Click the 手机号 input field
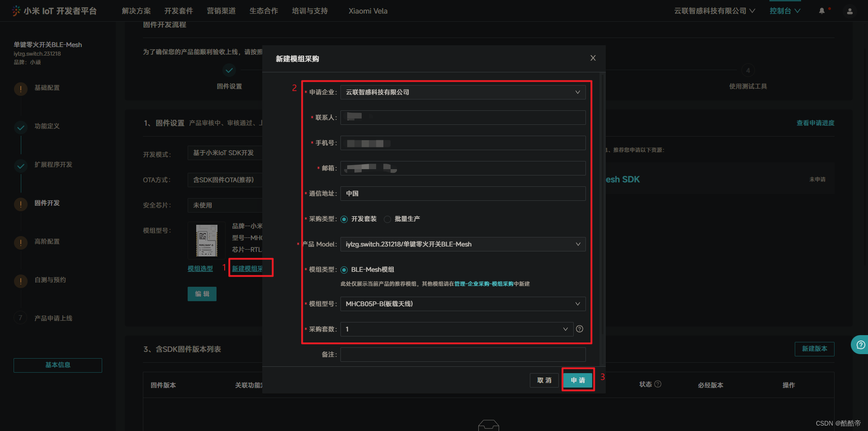Screen dimensions: 868x431 pyautogui.click(x=463, y=143)
